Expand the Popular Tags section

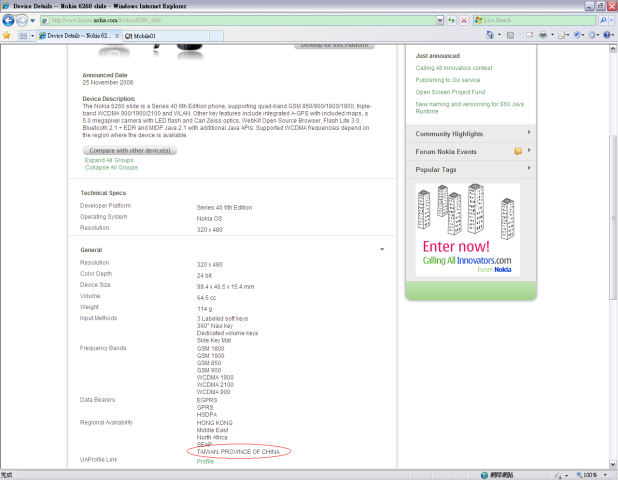tap(471, 169)
